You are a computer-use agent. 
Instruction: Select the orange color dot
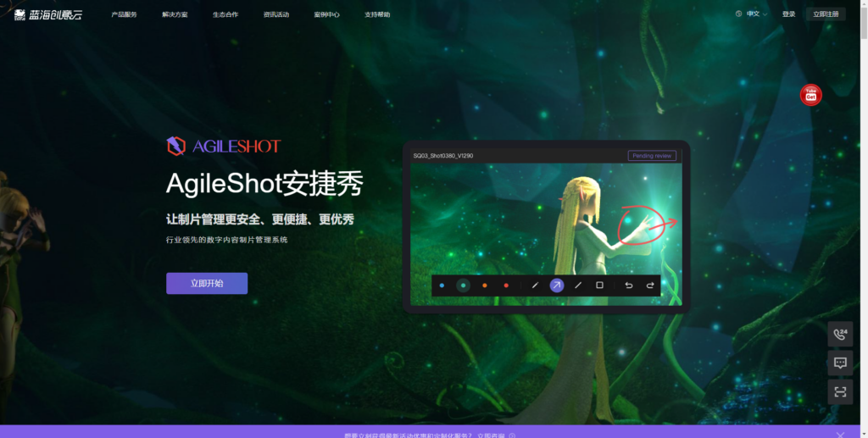coord(484,286)
